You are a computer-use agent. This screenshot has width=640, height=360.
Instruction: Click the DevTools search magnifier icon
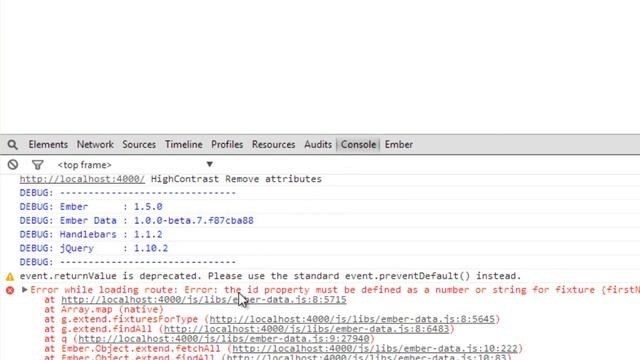[13, 144]
